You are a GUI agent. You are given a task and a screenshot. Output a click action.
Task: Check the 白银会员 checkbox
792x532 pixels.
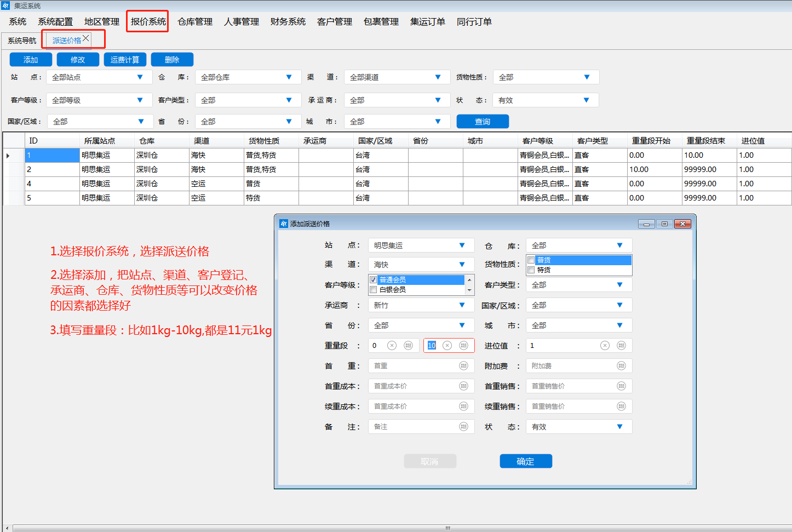pos(374,290)
